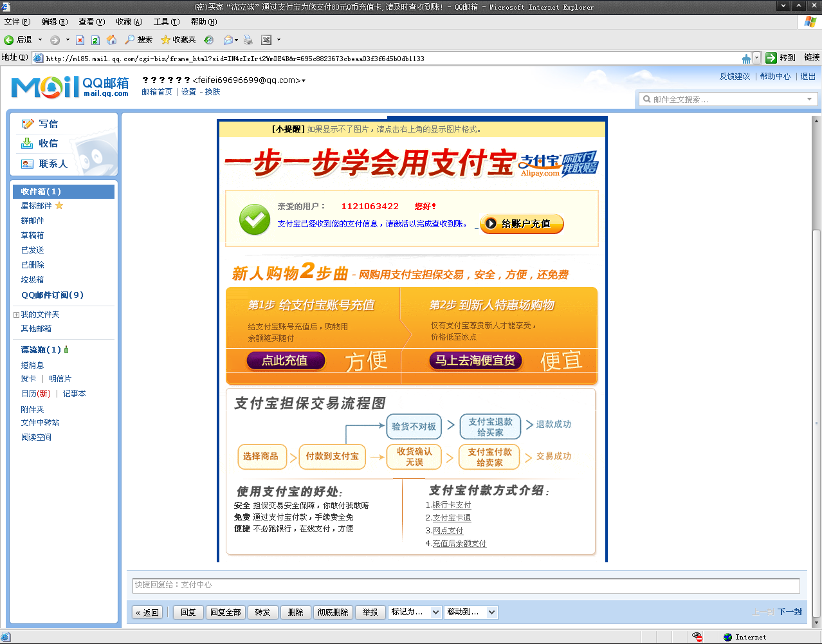The height and width of the screenshot is (644, 822).
Task: Click the blue icon at address bar's right end
Action: 746,59
